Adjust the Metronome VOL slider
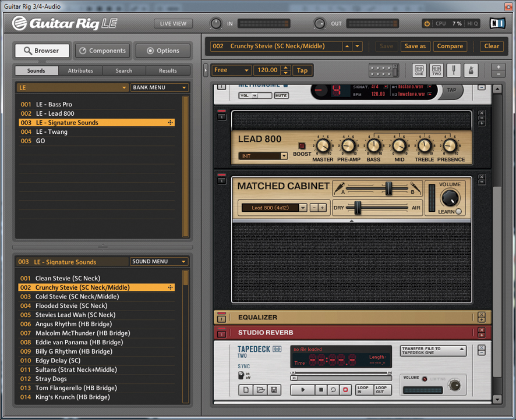 point(255,95)
